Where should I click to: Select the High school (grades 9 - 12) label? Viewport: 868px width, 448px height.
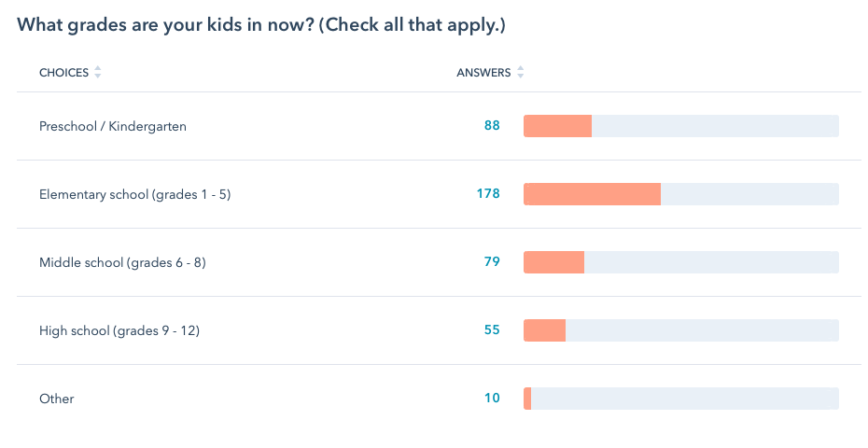coord(119,330)
